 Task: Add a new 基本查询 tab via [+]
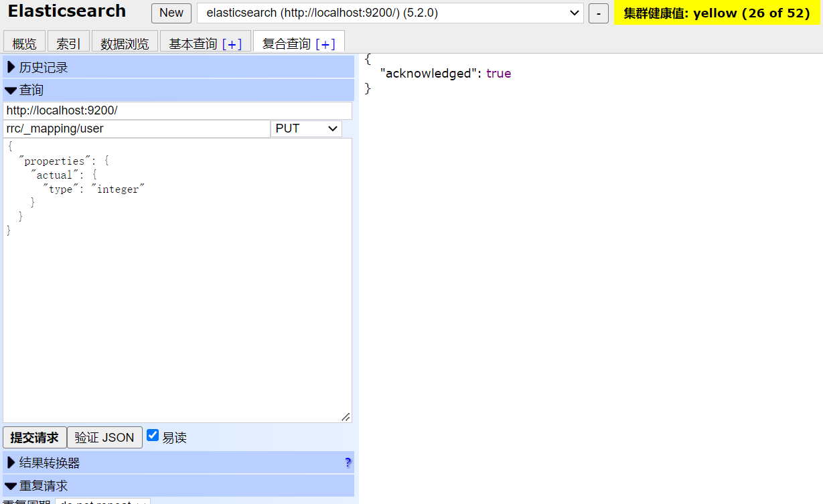pos(232,44)
